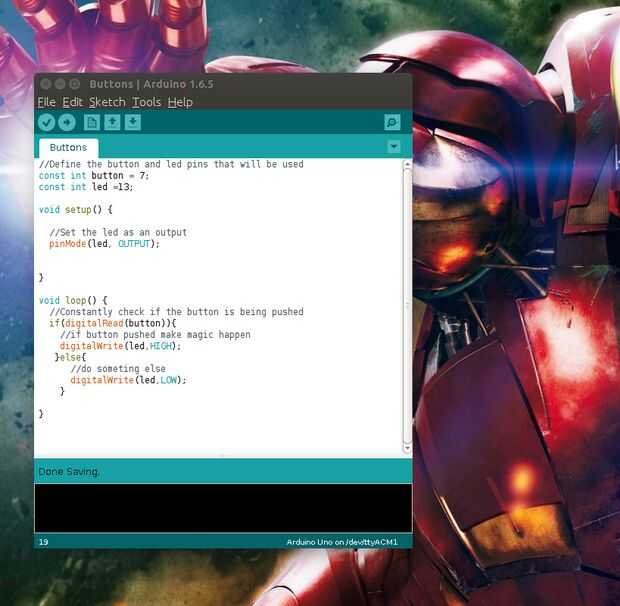Click the '}else{' line
620x606 pixels.
click(x=70, y=357)
